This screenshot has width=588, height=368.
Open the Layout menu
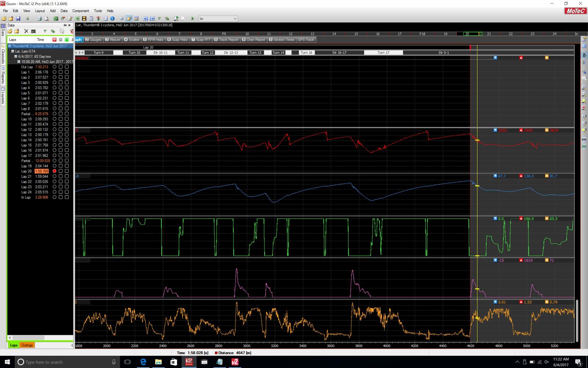[x=40, y=11]
